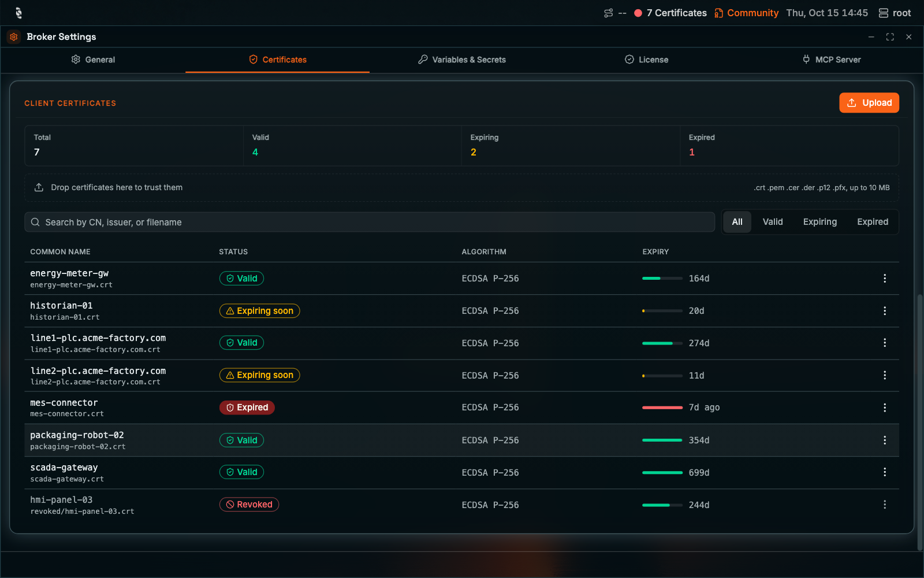
Task: Click the 7 Certificates status indicator
Action: click(x=670, y=13)
